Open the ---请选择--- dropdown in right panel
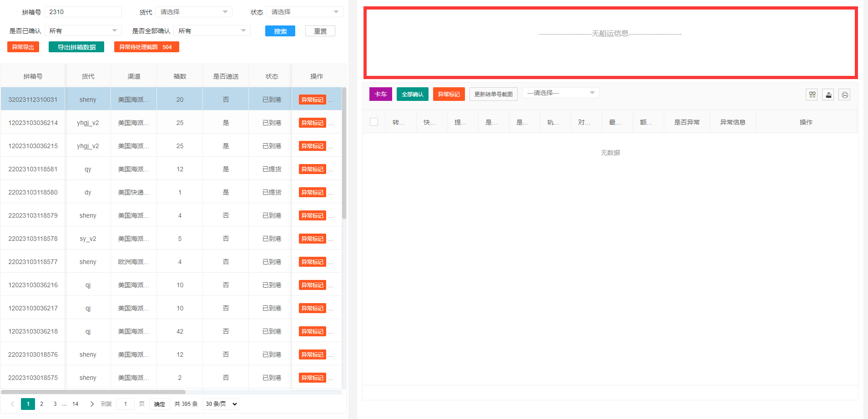 (560, 93)
